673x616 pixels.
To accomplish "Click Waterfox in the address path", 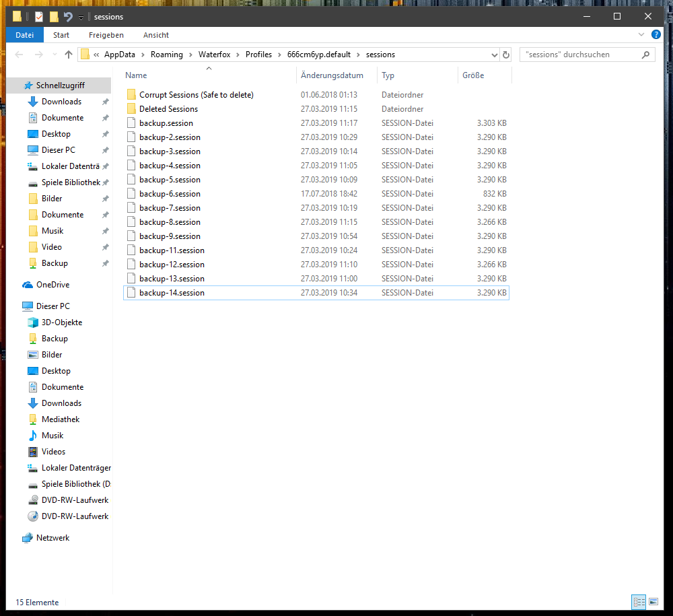I will click(214, 55).
